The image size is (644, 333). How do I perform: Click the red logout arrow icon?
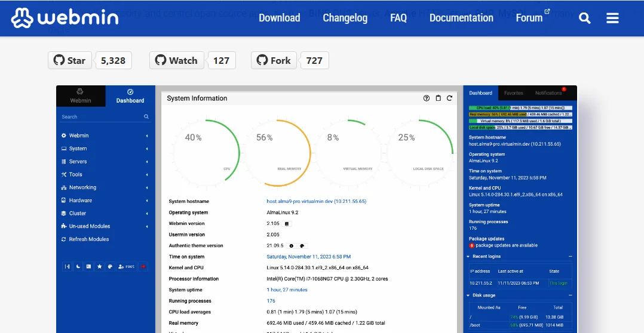click(143, 267)
